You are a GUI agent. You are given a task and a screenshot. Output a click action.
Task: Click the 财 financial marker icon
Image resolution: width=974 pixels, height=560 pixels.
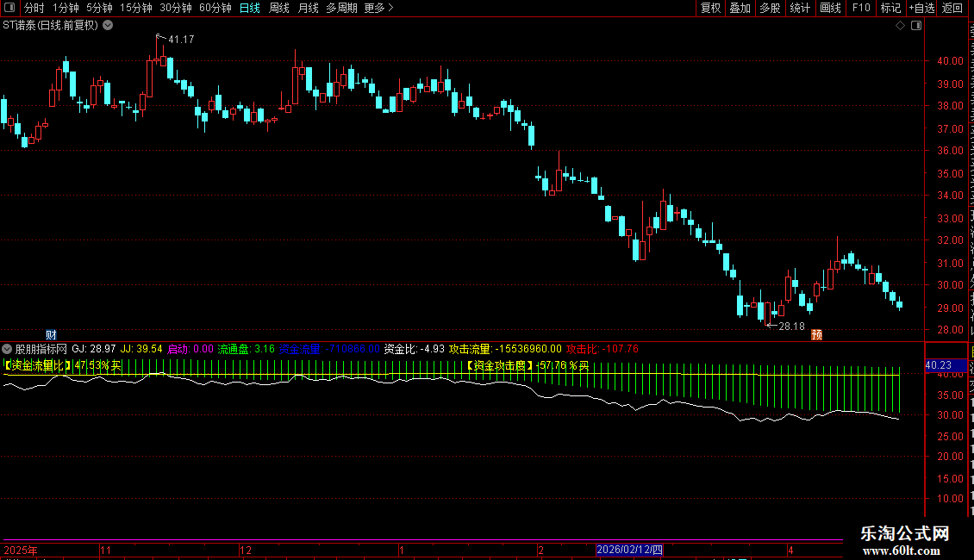[51, 334]
